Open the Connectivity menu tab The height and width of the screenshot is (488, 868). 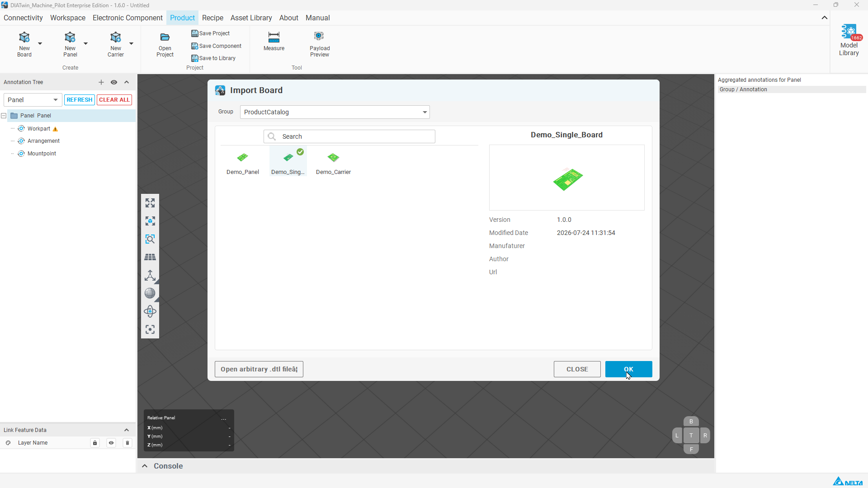[23, 18]
